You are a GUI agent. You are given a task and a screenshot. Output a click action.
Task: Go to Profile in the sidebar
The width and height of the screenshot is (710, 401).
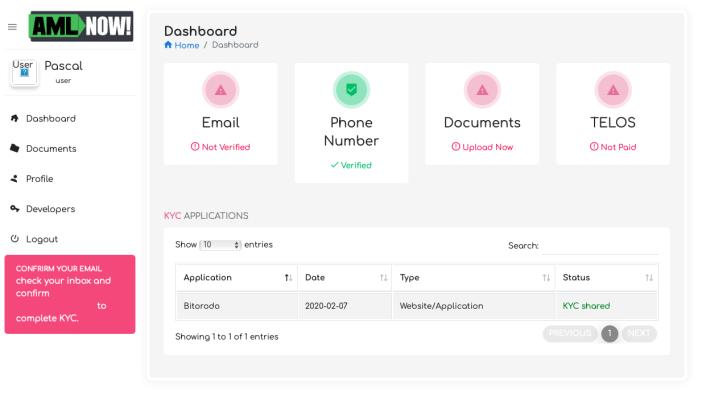pyautogui.click(x=39, y=179)
